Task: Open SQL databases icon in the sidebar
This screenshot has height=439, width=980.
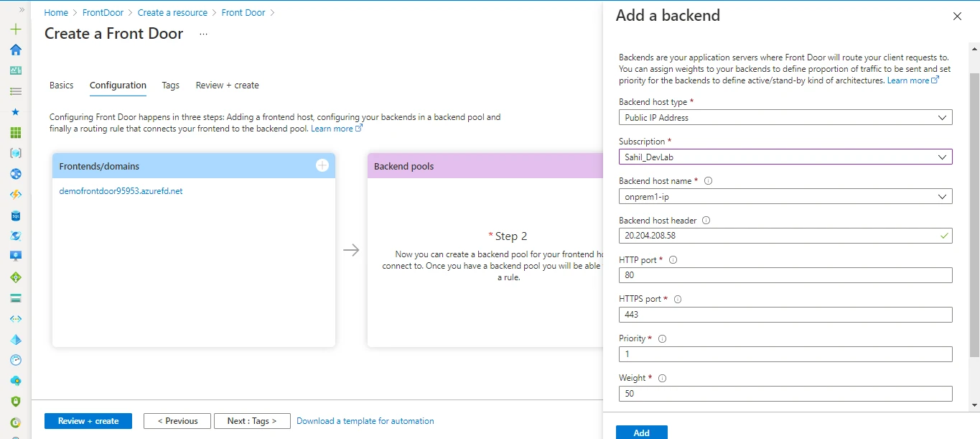Action: pos(16,216)
